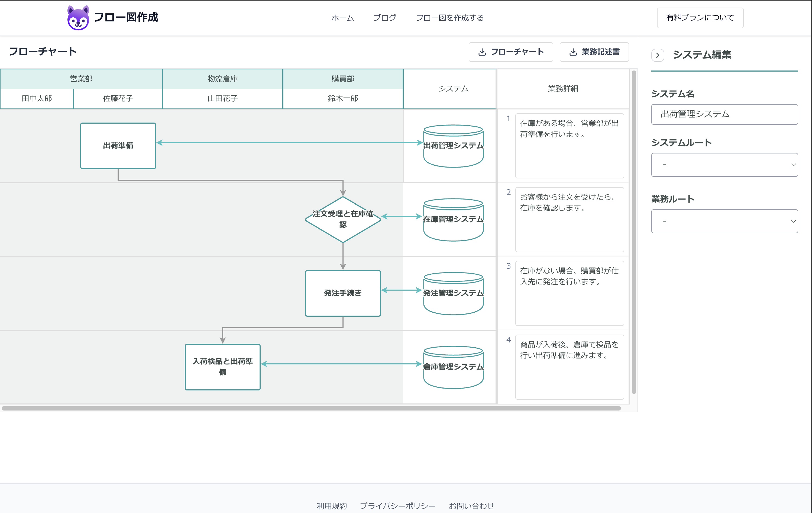Image resolution: width=812 pixels, height=513 pixels.
Task: Edit business detail text box 1
Action: point(570,146)
